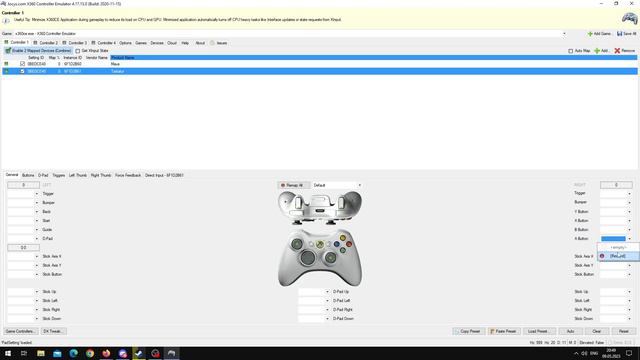The image size is (640, 360).
Task: Click the DX Tweak button
Action: click(53, 331)
